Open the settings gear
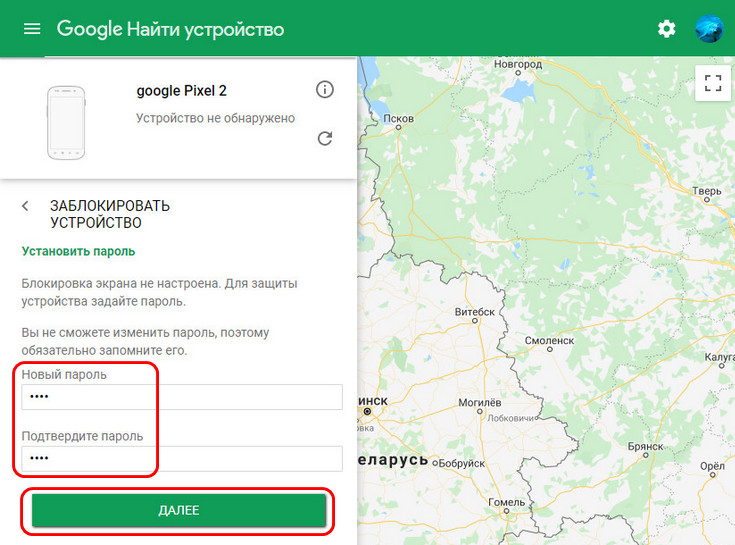 666,29
